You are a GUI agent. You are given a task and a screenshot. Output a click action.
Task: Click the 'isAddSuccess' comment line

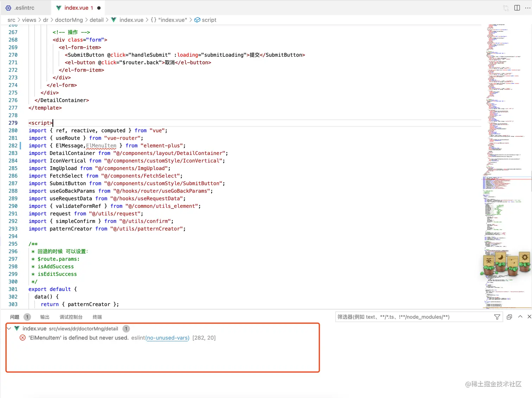tap(56, 267)
